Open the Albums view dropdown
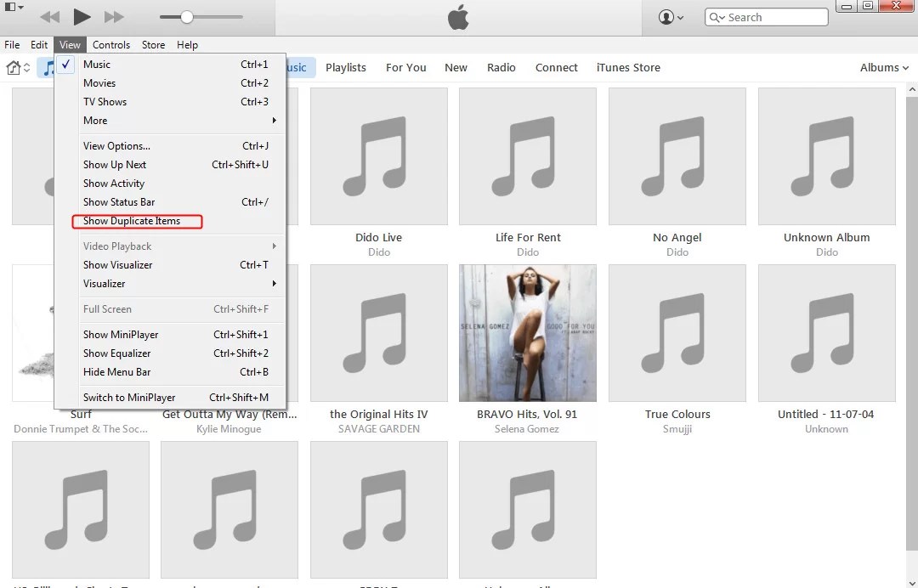918x588 pixels. [884, 67]
